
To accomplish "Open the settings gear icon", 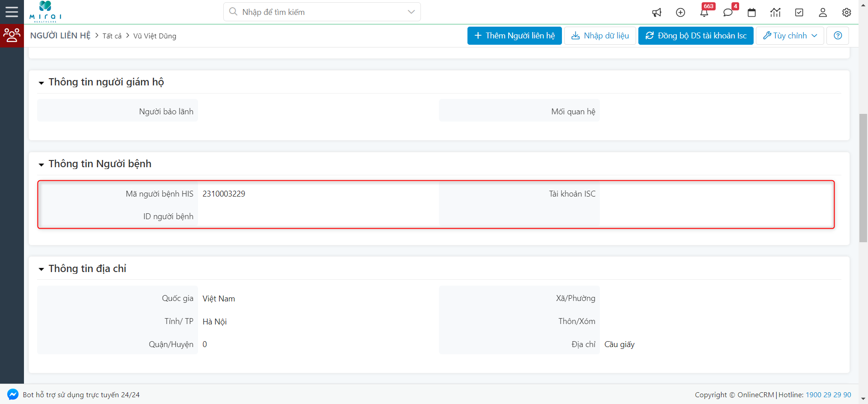I will click(x=847, y=12).
